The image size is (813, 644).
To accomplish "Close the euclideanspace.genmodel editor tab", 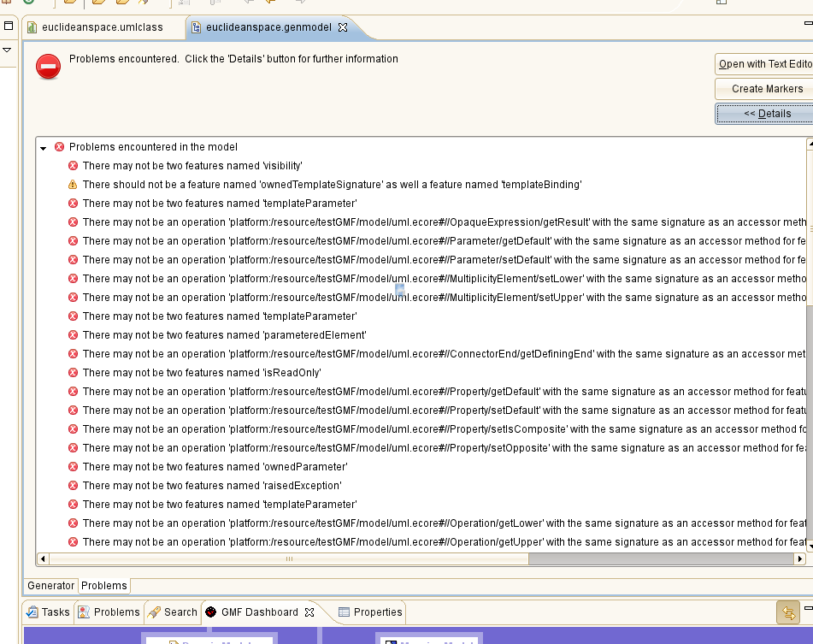I will point(343,27).
